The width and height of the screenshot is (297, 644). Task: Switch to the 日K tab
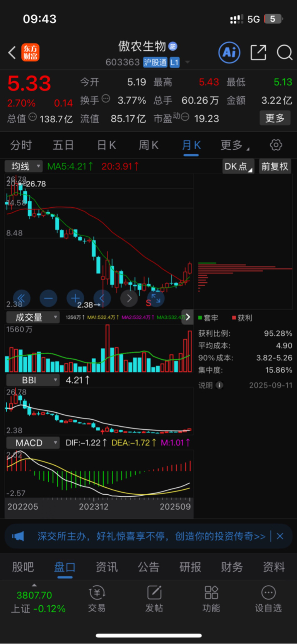[106, 145]
